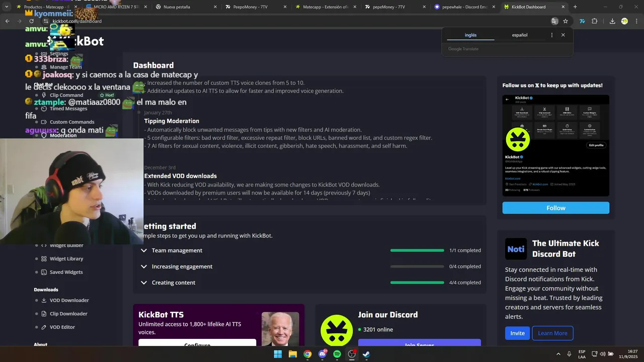Switch to the pepeMoney - 7TV tab

point(395,7)
